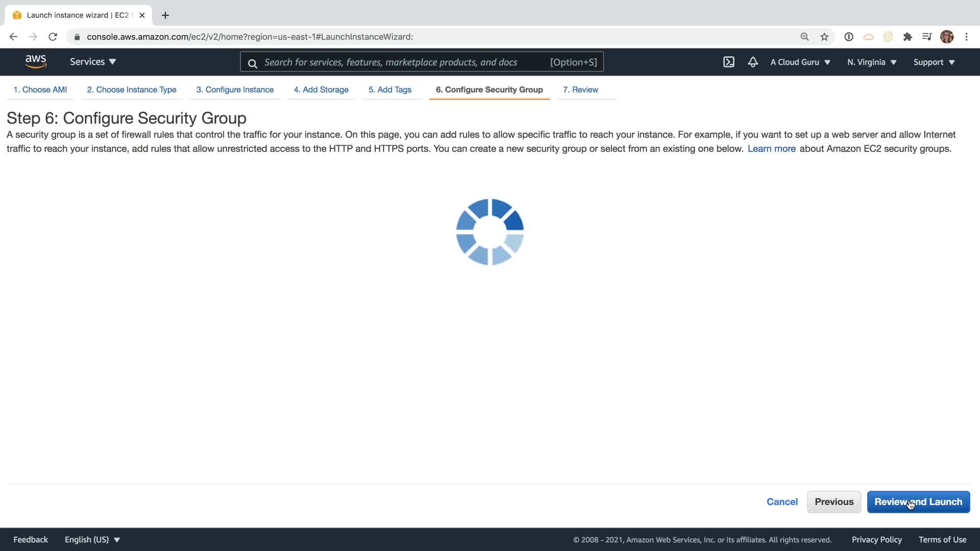Image resolution: width=980 pixels, height=551 pixels.
Task: Open the browser extensions puzzle icon
Action: pyautogui.click(x=908, y=37)
